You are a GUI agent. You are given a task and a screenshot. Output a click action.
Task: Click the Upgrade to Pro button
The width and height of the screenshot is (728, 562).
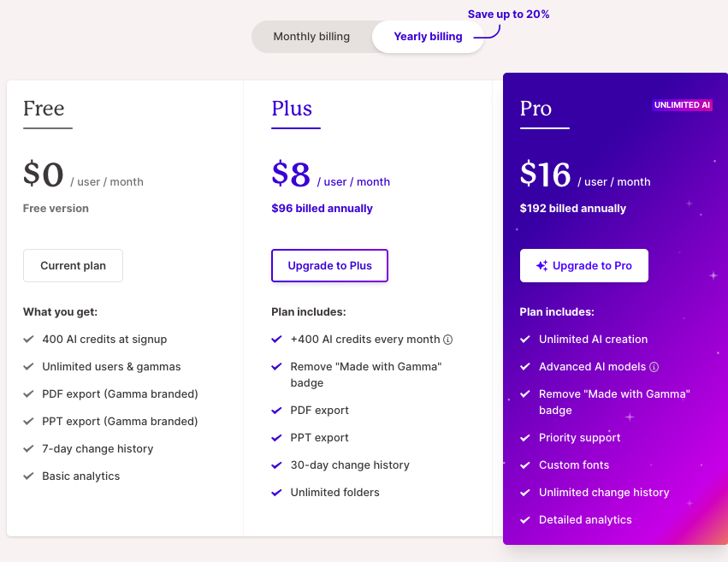pyautogui.click(x=584, y=265)
